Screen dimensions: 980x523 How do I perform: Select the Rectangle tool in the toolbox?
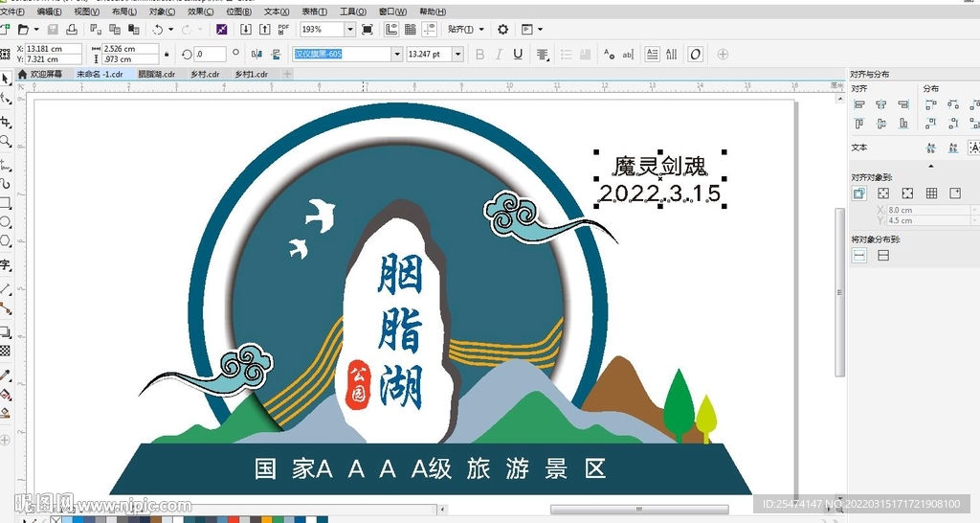[x=5, y=203]
